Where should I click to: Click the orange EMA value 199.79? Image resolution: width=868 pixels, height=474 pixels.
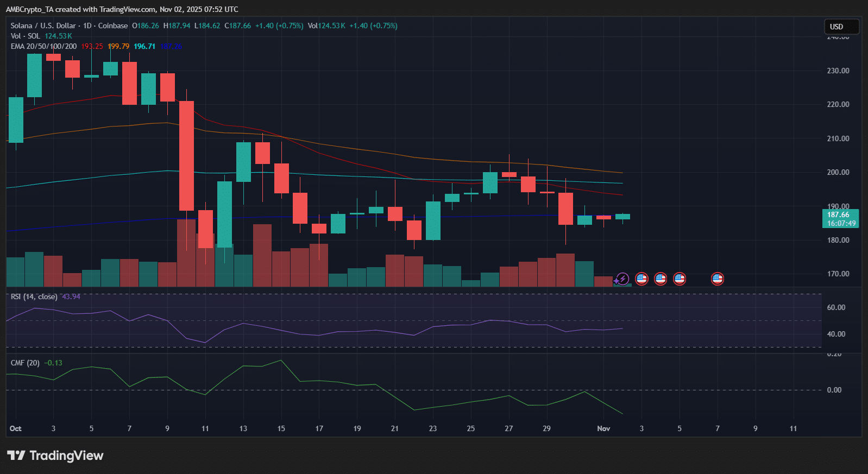pos(118,46)
